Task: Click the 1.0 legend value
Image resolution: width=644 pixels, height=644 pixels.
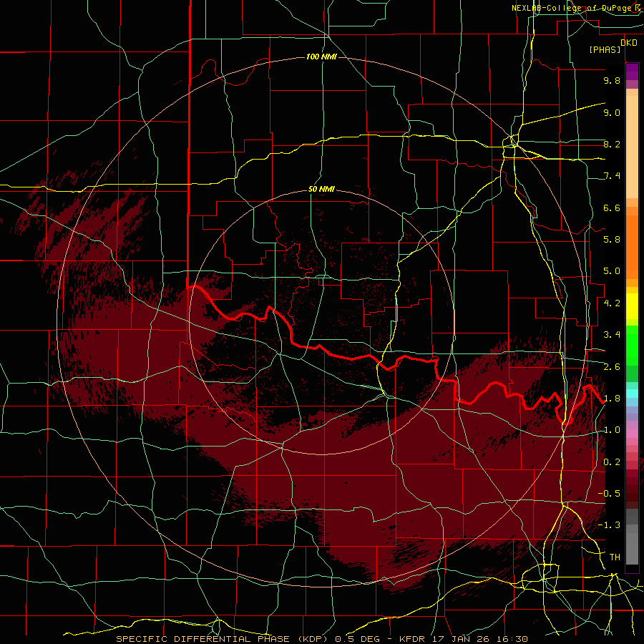Action: tap(612, 430)
